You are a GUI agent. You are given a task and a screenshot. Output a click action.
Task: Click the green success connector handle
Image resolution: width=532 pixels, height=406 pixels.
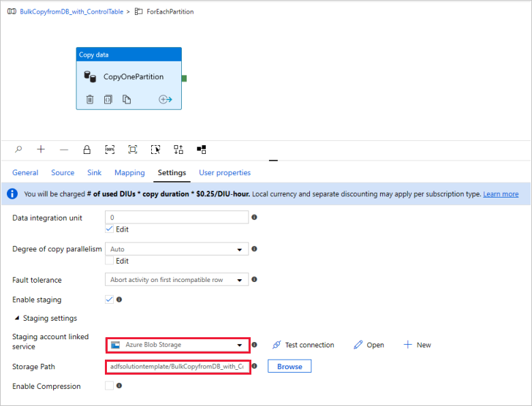click(184, 78)
